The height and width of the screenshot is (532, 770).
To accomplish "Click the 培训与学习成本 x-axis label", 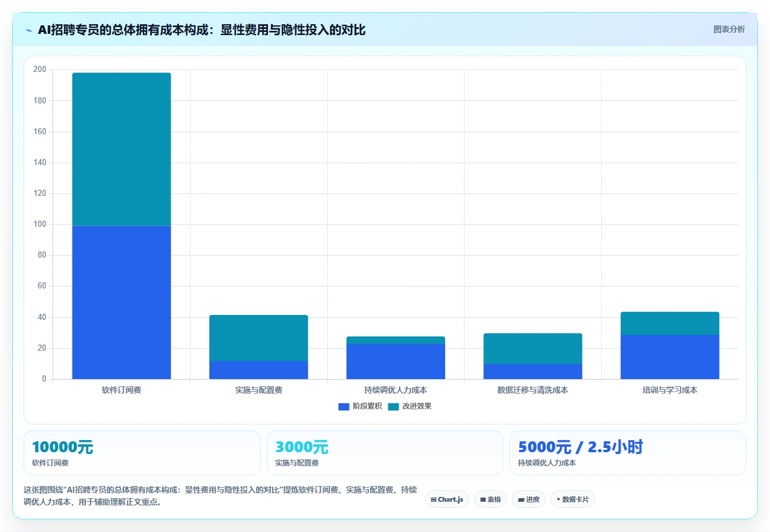I will tap(670, 390).
